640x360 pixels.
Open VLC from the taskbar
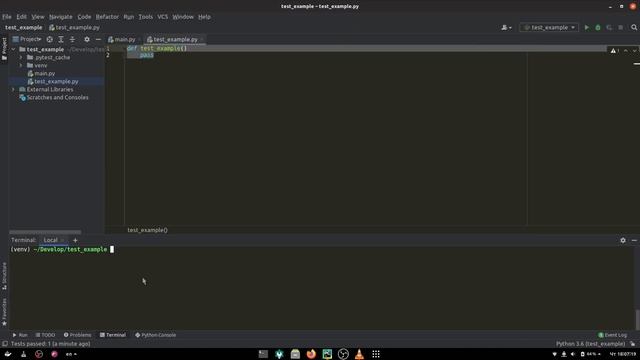pos(359,354)
